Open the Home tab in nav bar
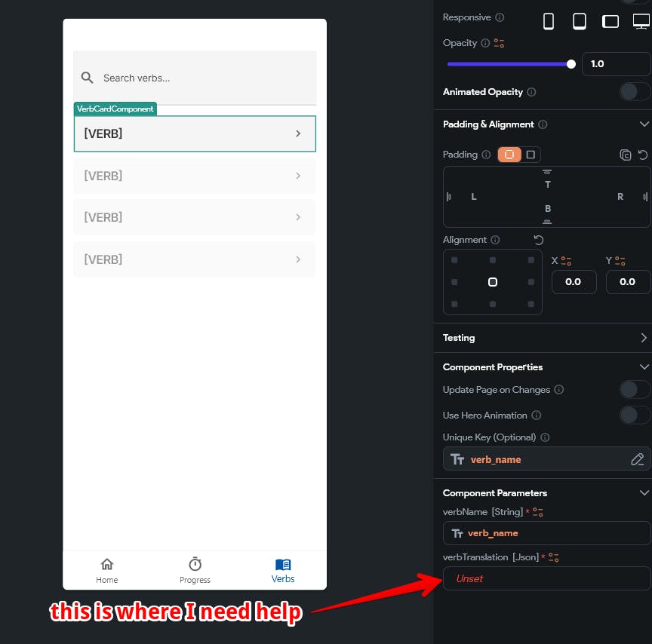The image size is (652, 644). coord(107,570)
